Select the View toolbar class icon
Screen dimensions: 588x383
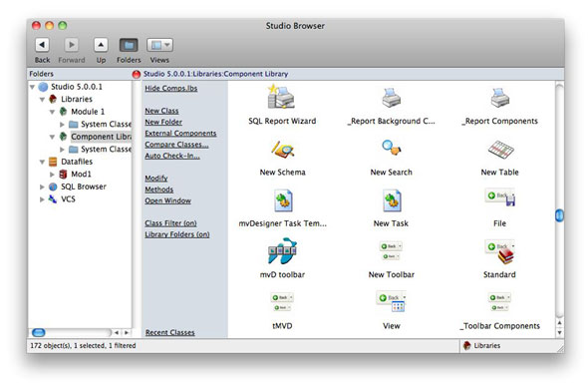391,301
